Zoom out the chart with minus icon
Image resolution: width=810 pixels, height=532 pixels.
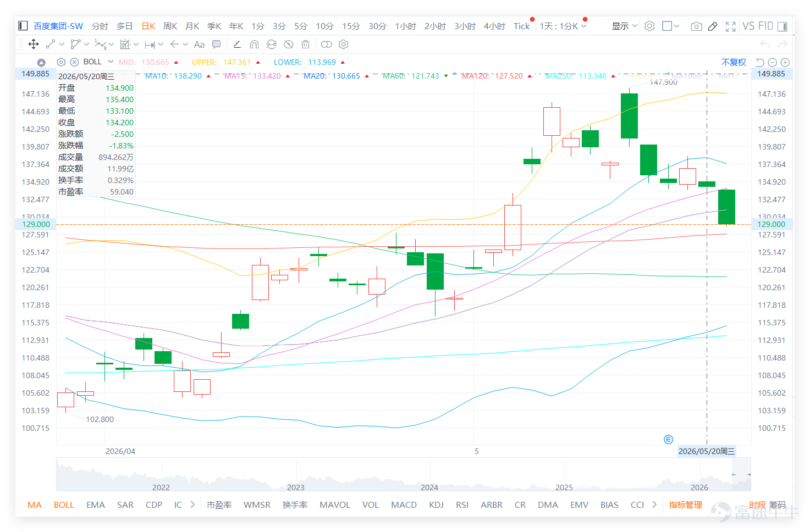(772, 62)
